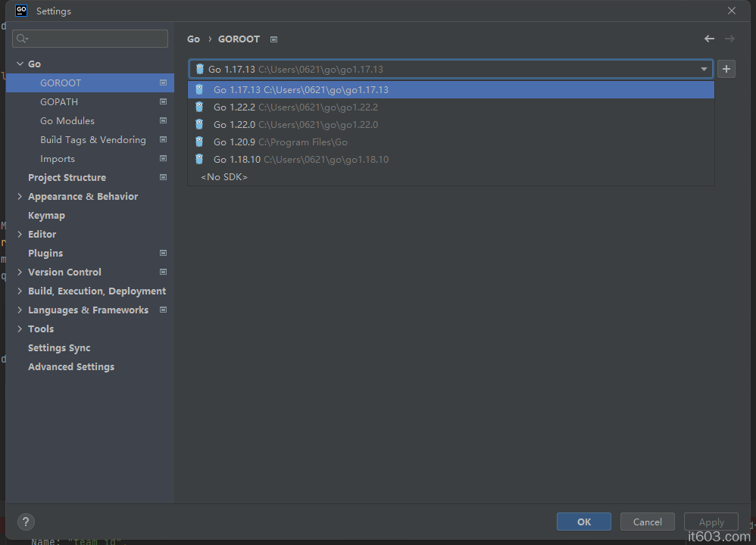The image size is (756, 545).
Task: Choose Go 1.20.9 in Program Files
Action: pyautogui.click(x=280, y=142)
